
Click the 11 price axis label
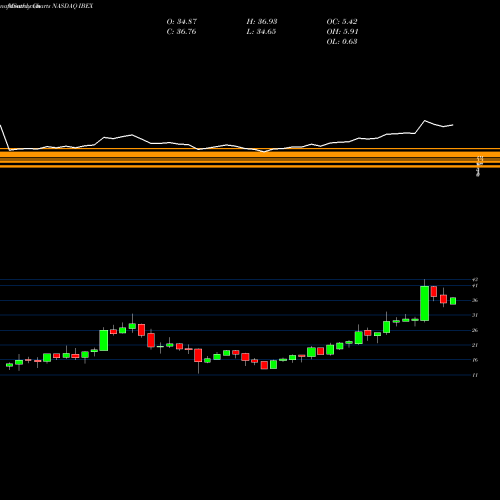(475, 375)
